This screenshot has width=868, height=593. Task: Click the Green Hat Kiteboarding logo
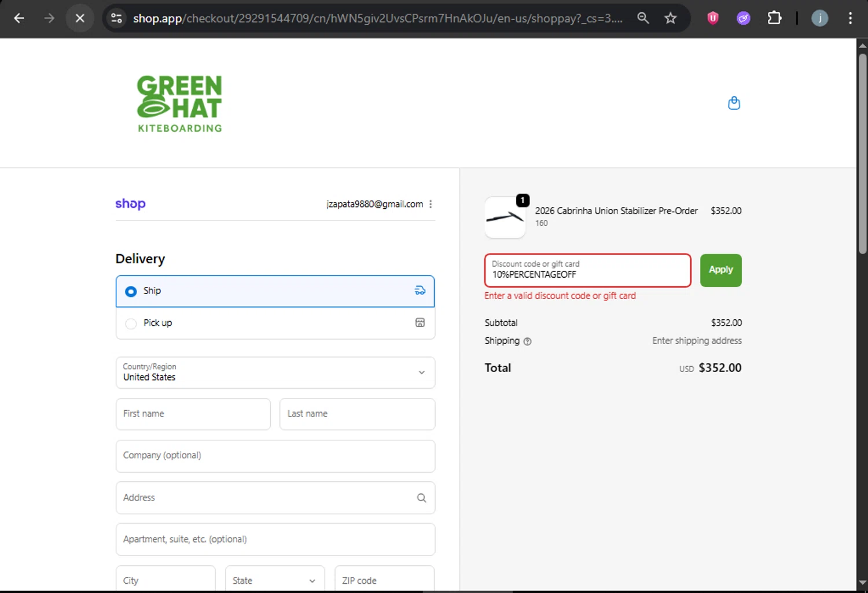tap(179, 104)
